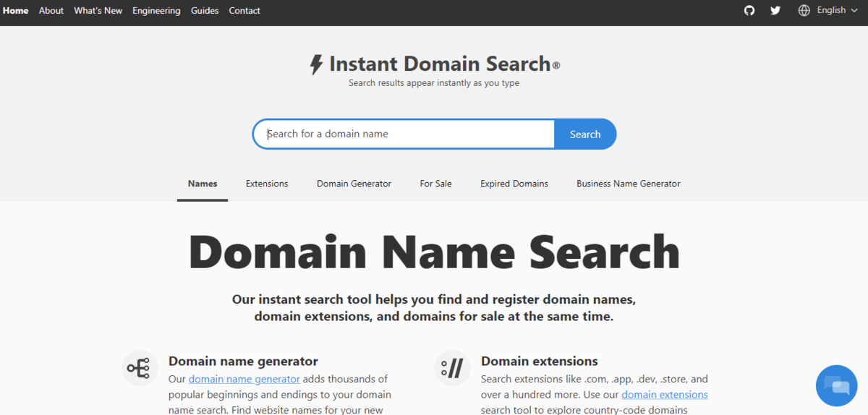Click 'Search results appear instantly as you type'
Image resolution: width=868 pixels, height=415 pixels.
434,83
